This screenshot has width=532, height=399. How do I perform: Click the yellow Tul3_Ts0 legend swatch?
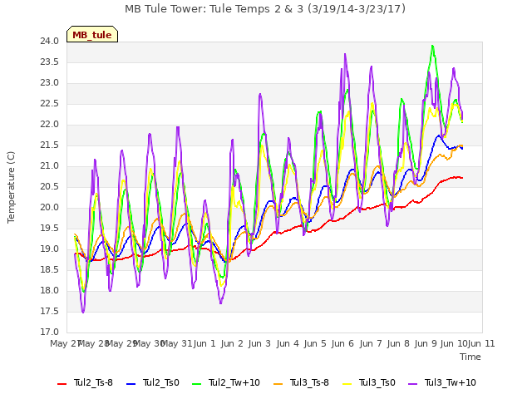[x=347, y=384]
